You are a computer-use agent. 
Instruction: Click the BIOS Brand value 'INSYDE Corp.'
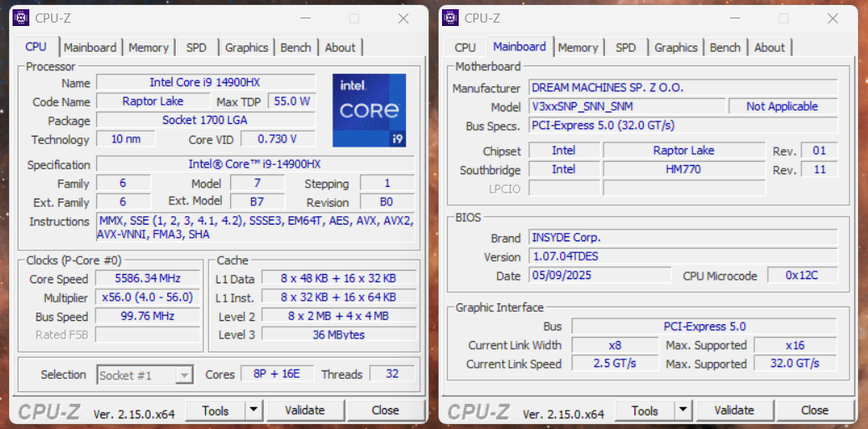point(683,238)
